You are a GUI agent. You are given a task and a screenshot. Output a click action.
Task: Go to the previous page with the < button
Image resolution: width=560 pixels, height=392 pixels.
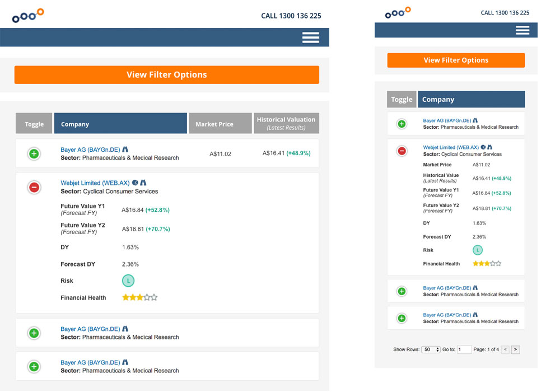(505, 349)
